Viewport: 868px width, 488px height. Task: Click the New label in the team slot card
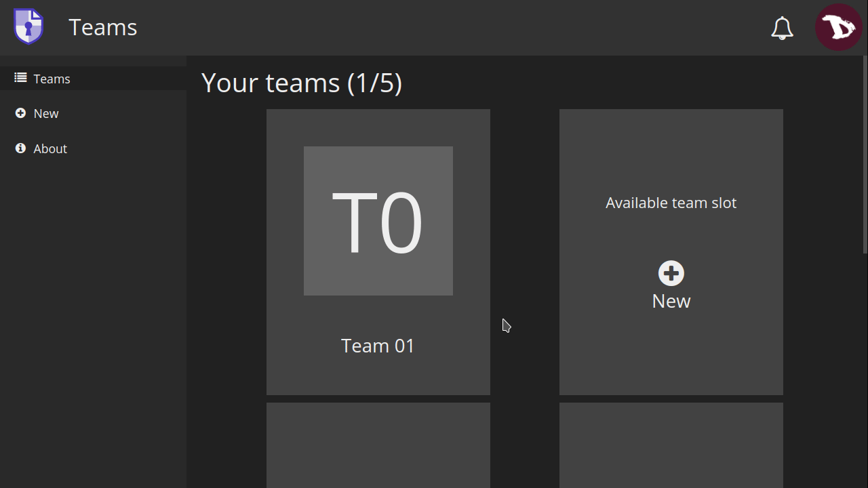click(x=671, y=301)
